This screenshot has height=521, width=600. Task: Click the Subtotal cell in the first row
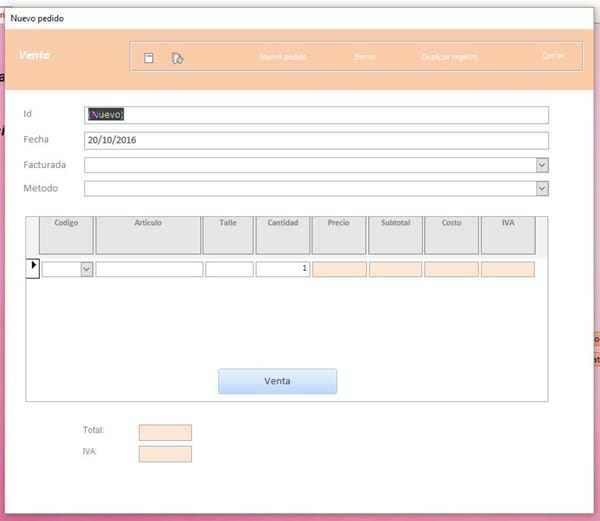click(x=395, y=269)
